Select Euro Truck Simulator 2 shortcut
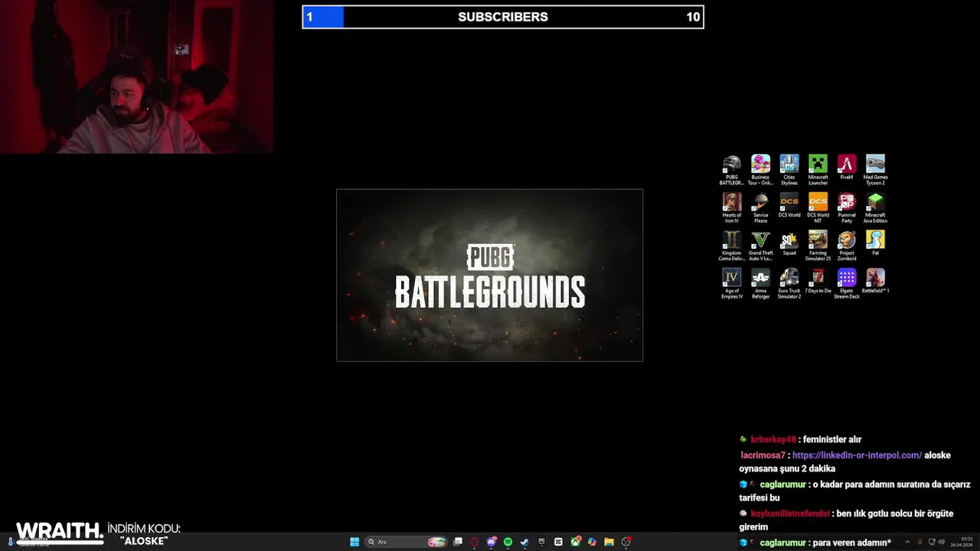 click(789, 283)
